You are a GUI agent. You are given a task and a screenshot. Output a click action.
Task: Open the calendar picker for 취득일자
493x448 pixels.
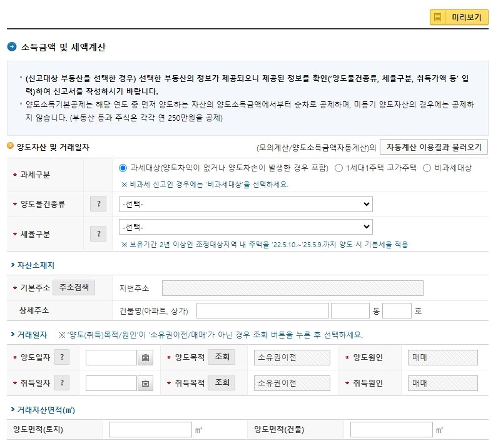point(145,383)
